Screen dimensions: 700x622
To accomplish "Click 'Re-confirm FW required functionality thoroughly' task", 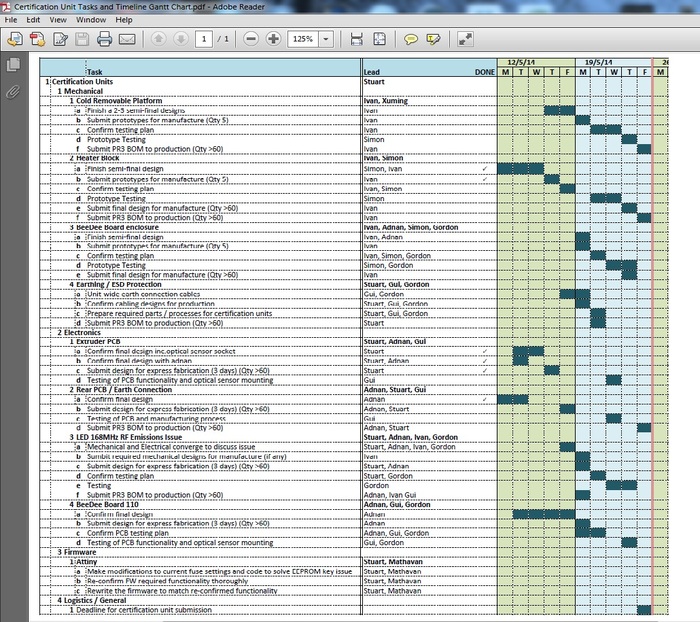I will point(167,581).
